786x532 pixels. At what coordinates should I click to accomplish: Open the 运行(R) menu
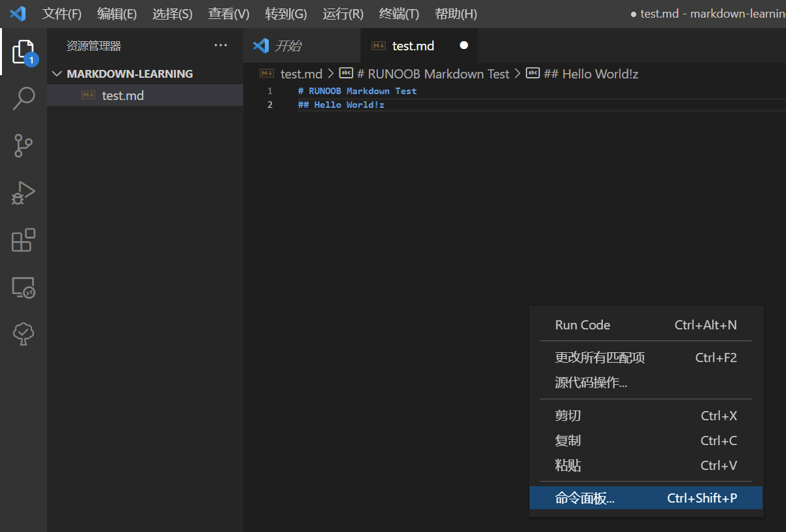click(x=343, y=14)
